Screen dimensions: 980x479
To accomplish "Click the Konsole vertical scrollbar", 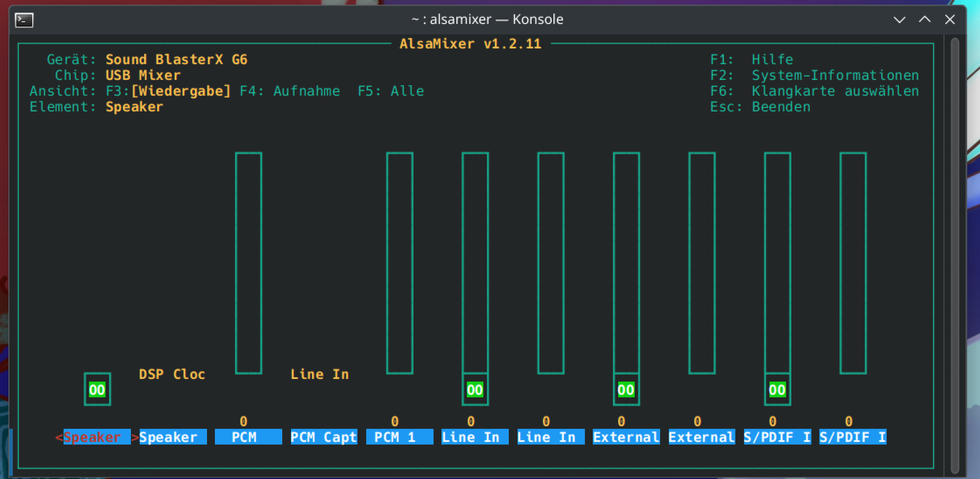I will click(955, 256).
